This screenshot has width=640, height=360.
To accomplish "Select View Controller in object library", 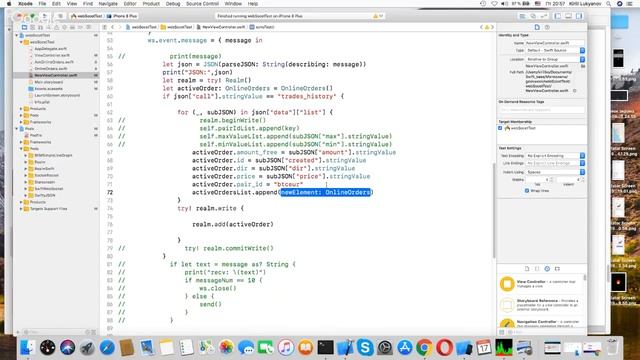I will [541, 284].
